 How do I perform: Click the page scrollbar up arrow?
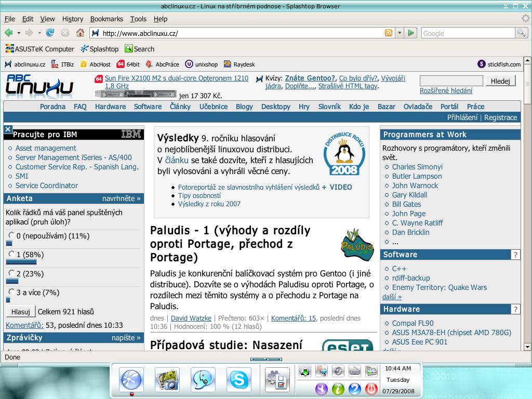pyautogui.click(x=527, y=61)
